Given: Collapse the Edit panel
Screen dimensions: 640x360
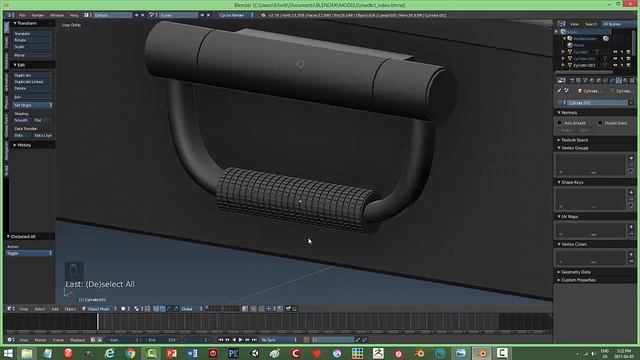Looking at the screenshot, I should point(20,65).
